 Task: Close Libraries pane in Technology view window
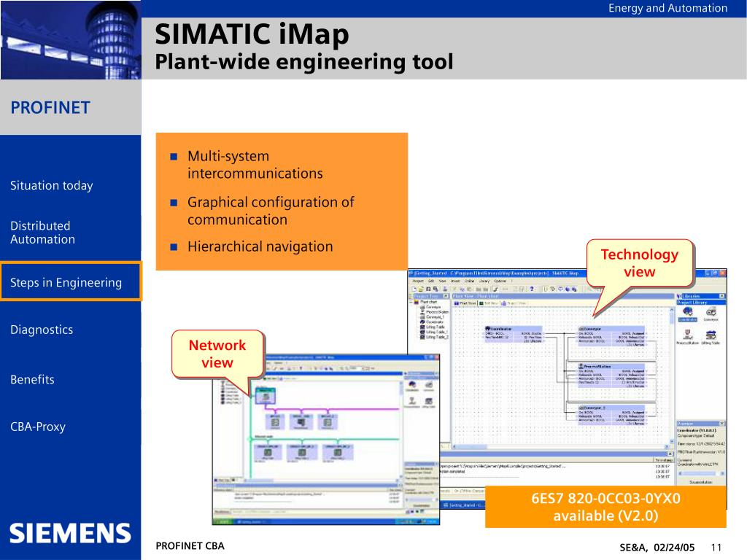click(721, 296)
